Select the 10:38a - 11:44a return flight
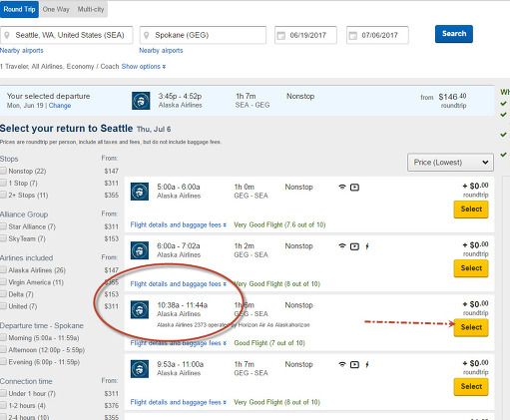510x420 pixels. pyautogui.click(x=471, y=327)
